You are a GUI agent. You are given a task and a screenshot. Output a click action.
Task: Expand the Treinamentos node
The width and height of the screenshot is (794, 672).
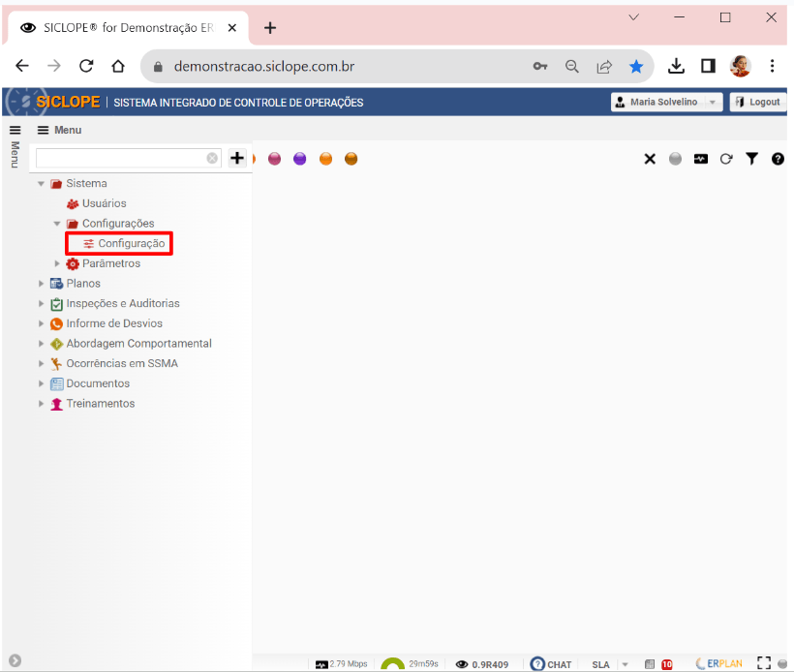[x=41, y=404]
